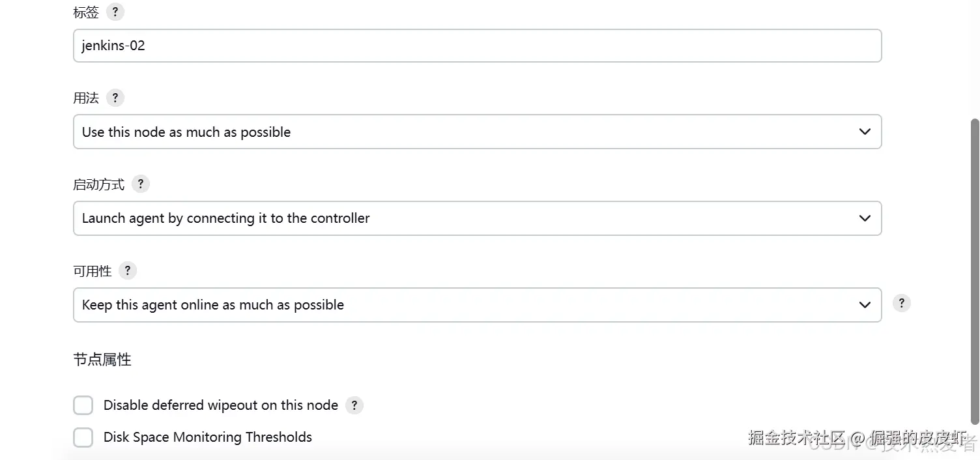Click Disk Space Monitoring Thresholds label text
The image size is (980, 460).
click(208, 437)
